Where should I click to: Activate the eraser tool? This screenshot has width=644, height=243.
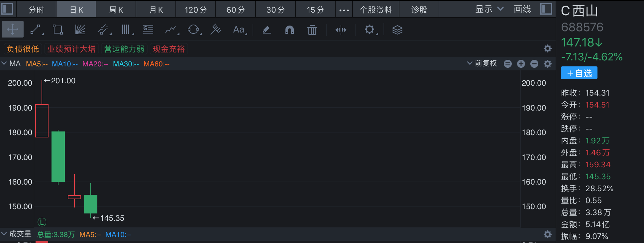click(x=267, y=30)
